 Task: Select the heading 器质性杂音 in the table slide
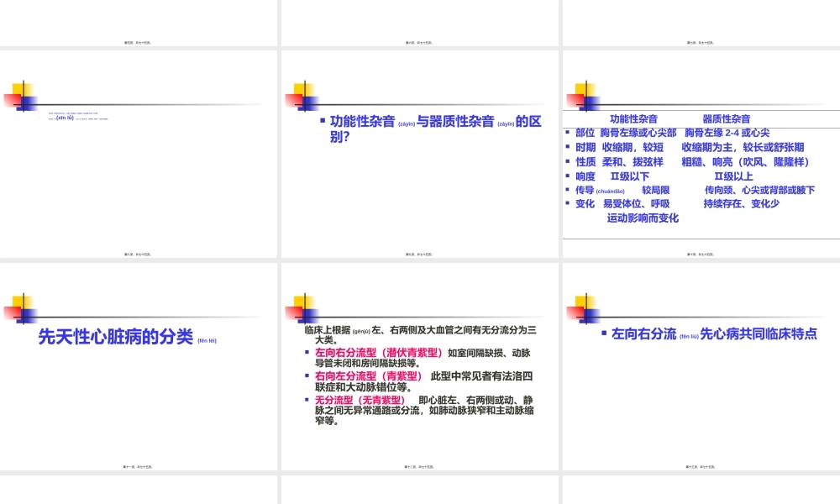(727, 118)
